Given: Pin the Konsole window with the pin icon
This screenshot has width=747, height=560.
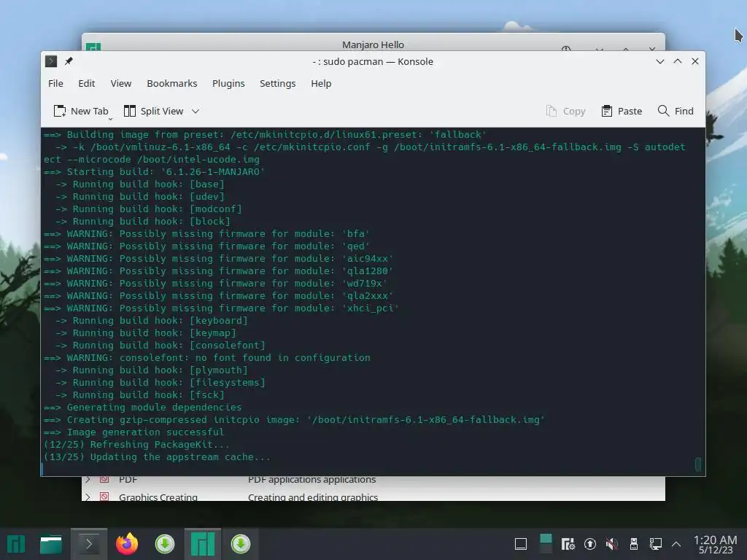Looking at the screenshot, I should 69,61.
